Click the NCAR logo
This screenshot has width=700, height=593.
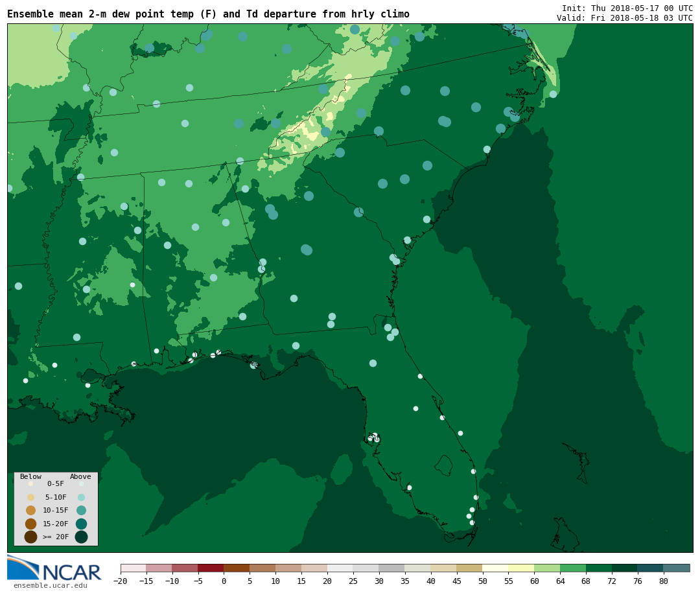54,568
